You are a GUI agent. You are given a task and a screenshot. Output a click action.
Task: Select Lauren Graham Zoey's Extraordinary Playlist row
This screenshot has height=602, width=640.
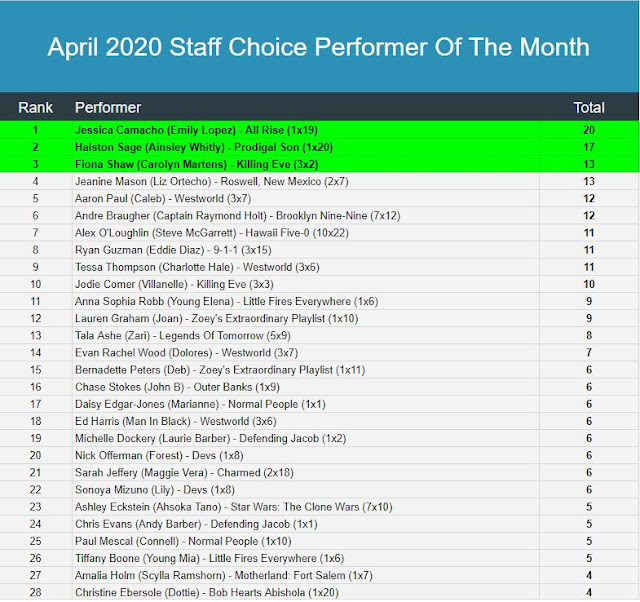click(320, 318)
